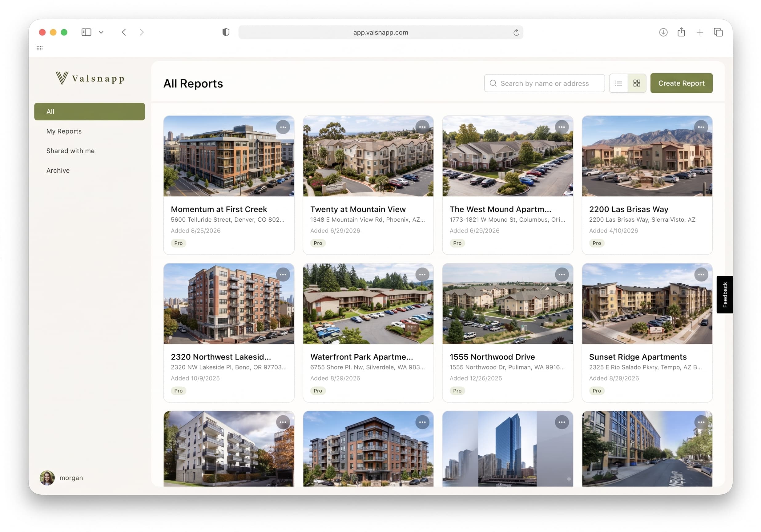This screenshot has width=761, height=532.
Task: Select the All reports sidebar item
Action: (x=90, y=112)
